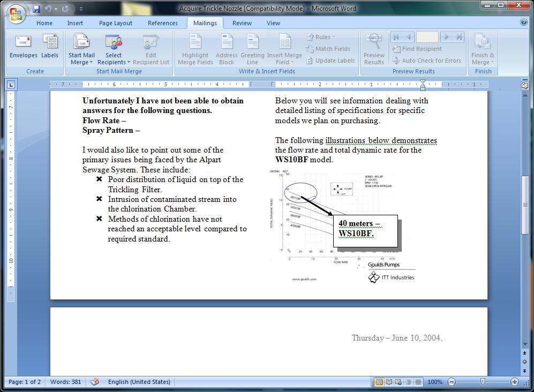
Task: Click the Envelopes icon
Action: point(23,46)
